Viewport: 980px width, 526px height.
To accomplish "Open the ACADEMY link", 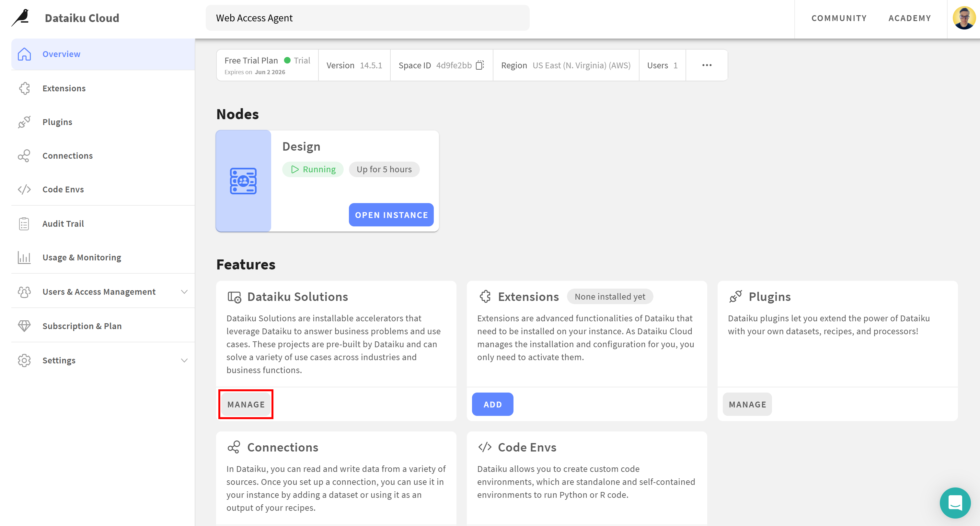I will coord(910,18).
